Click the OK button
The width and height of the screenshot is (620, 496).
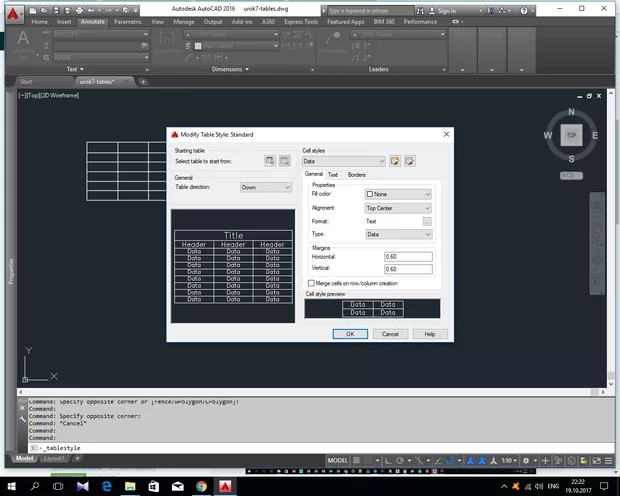coord(350,334)
